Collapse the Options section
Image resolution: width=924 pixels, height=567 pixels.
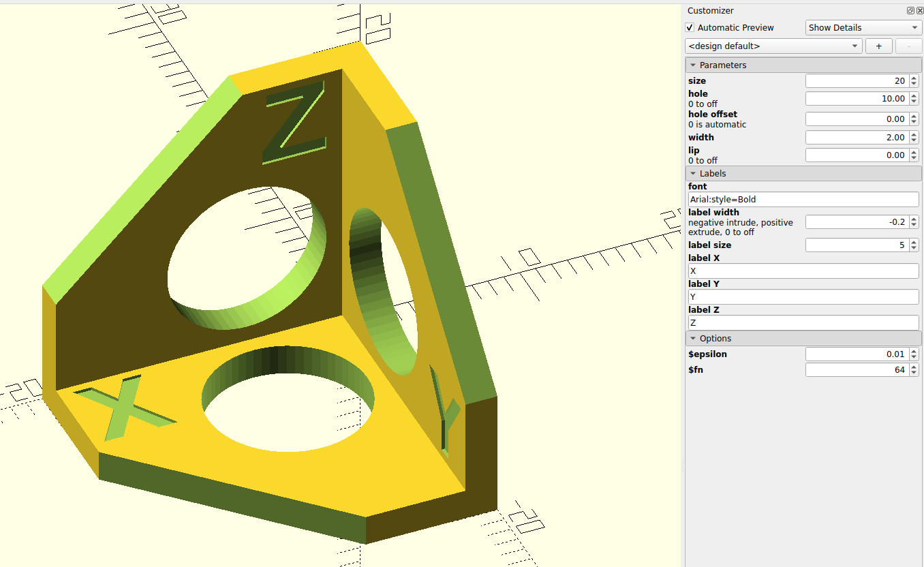coord(693,338)
